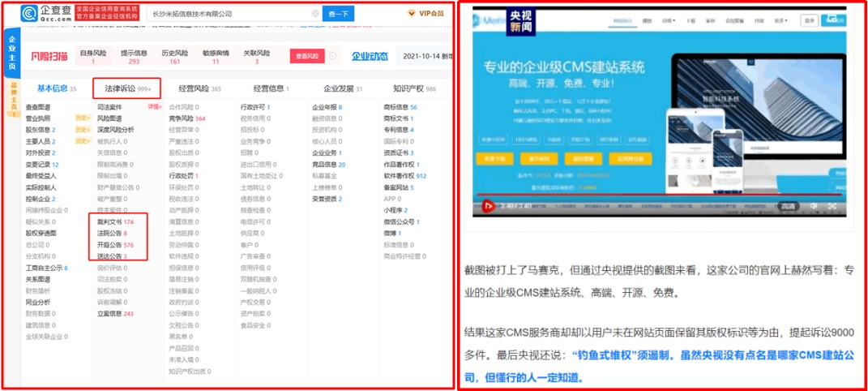Screen dimensions: 868x391
Task: Open the 经营风险 tab
Action: pos(200,88)
